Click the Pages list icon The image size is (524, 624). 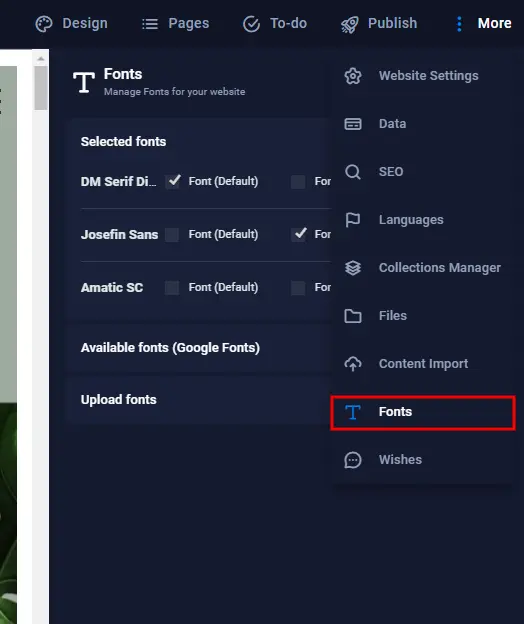(x=150, y=24)
